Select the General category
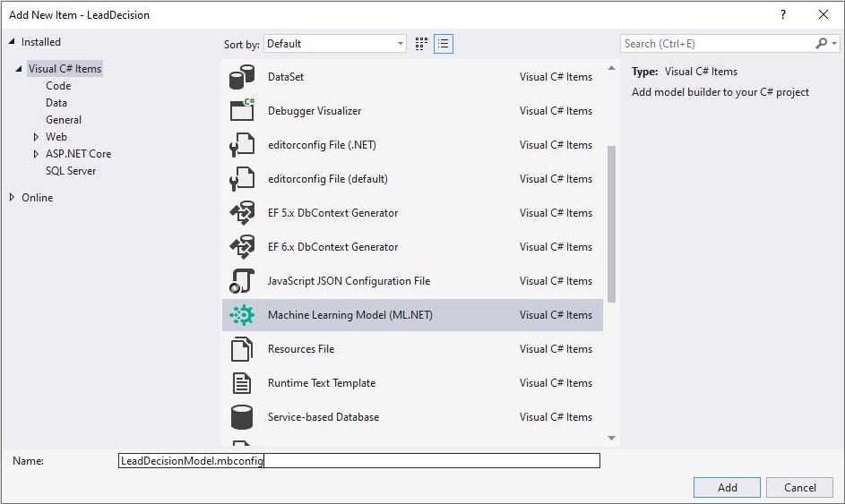The width and height of the screenshot is (845, 504). click(x=64, y=120)
